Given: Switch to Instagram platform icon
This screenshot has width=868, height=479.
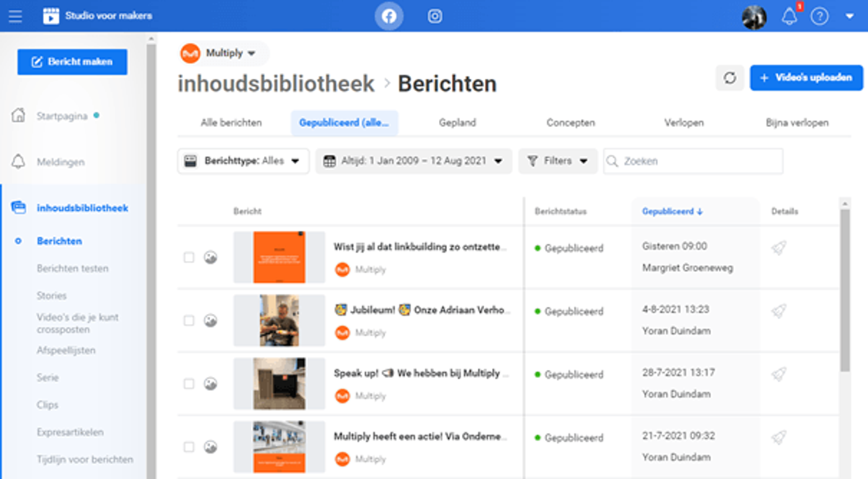Looking at the screenshot, I should coord(435,17).
